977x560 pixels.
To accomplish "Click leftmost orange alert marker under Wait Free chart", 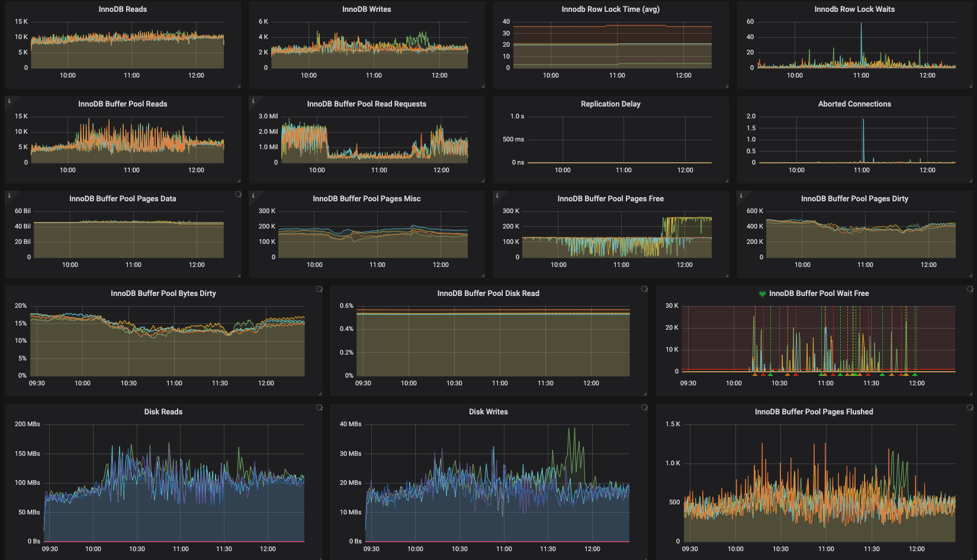I will point(754,374).
